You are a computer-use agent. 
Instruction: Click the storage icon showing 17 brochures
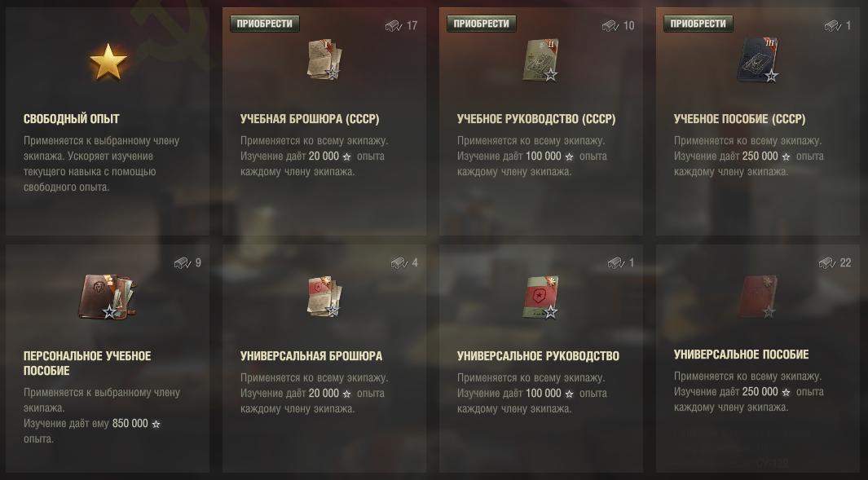click(x=394, y=26)
